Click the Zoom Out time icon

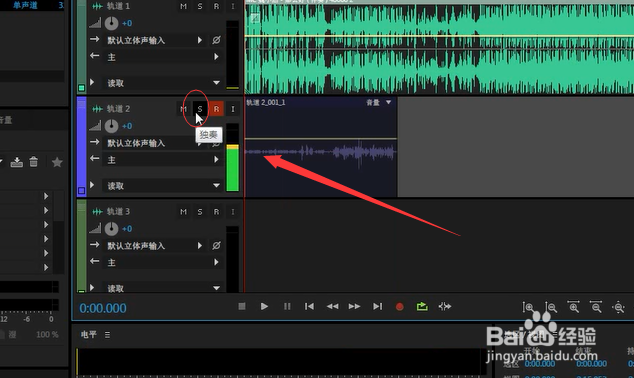(596, 307)
